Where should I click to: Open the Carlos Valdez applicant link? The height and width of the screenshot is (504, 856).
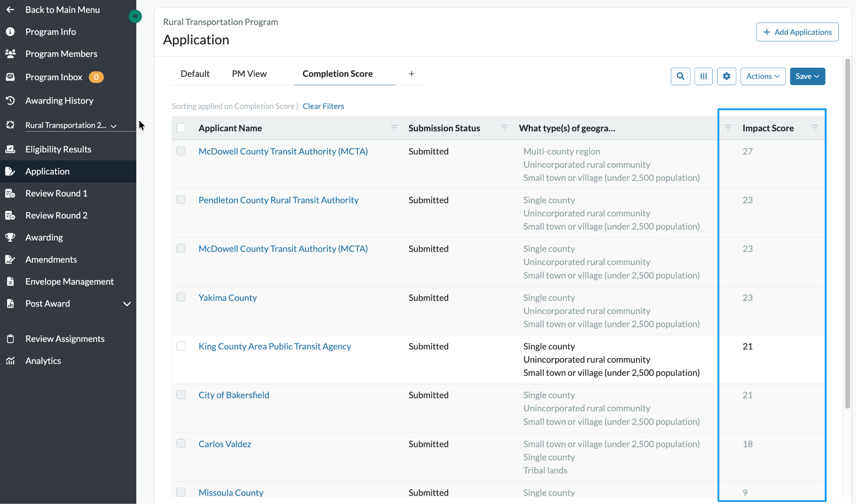pos(224,444)
